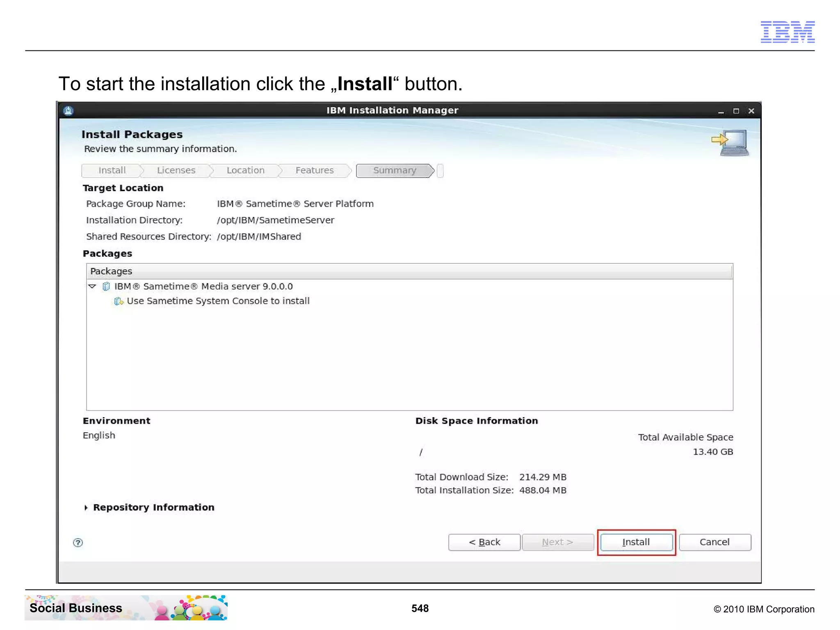
Task: Select the Summary step in wizard breadcrumb
Action: pyautogui.click(x=395, y=171)
